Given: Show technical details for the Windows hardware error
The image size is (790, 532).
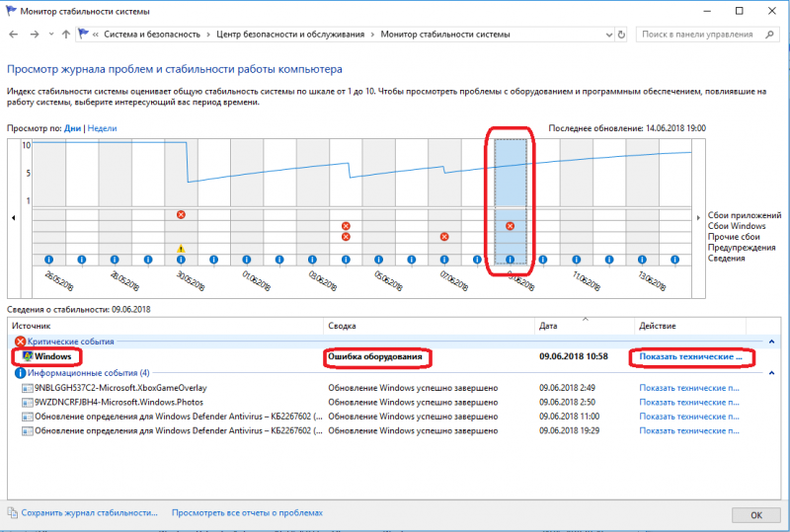Looking at the screenshot, I should coord(690,356).
